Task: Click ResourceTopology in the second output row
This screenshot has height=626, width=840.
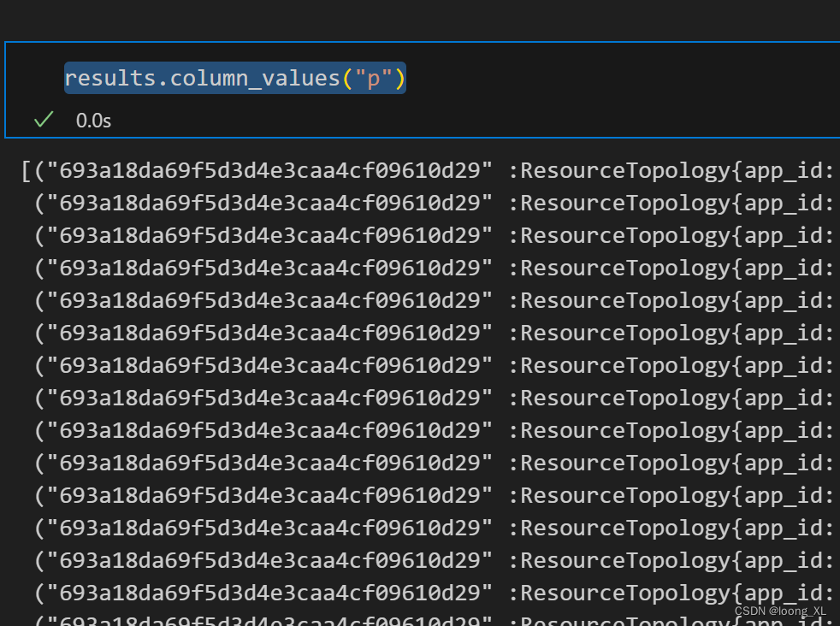Action: [x=624, y=204]
